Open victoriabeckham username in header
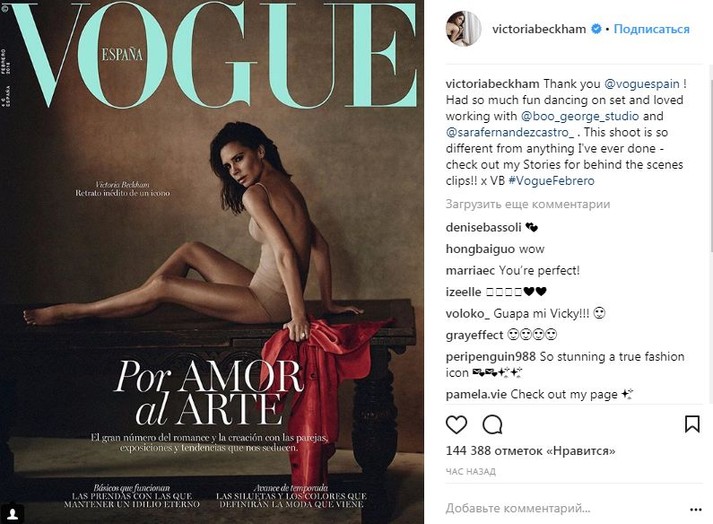Image resolution: width=713 pixels, height=524 pixels. pyautogui.click(x=539, y=29)
